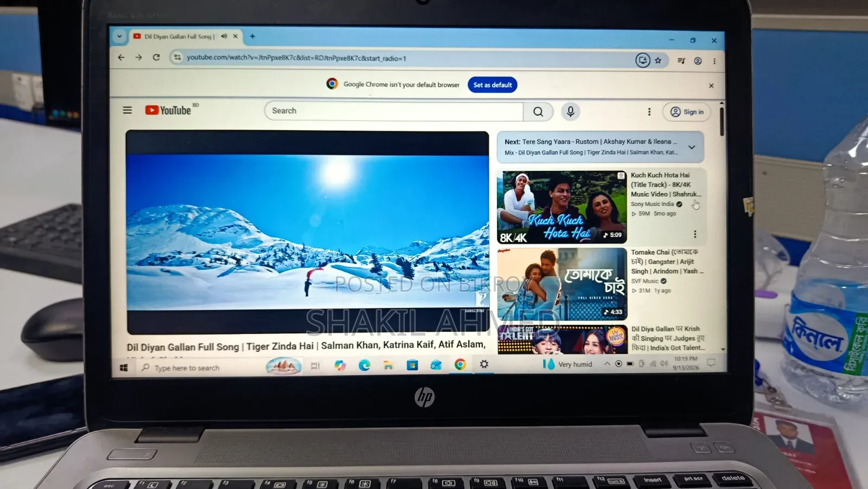
Task: Search with your voice microphone icon
Action: 570,111
